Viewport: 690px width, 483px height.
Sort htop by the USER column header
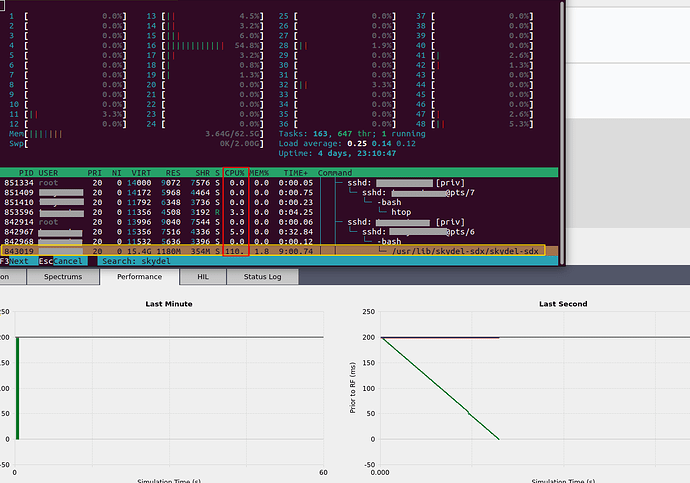click(48, 173)
